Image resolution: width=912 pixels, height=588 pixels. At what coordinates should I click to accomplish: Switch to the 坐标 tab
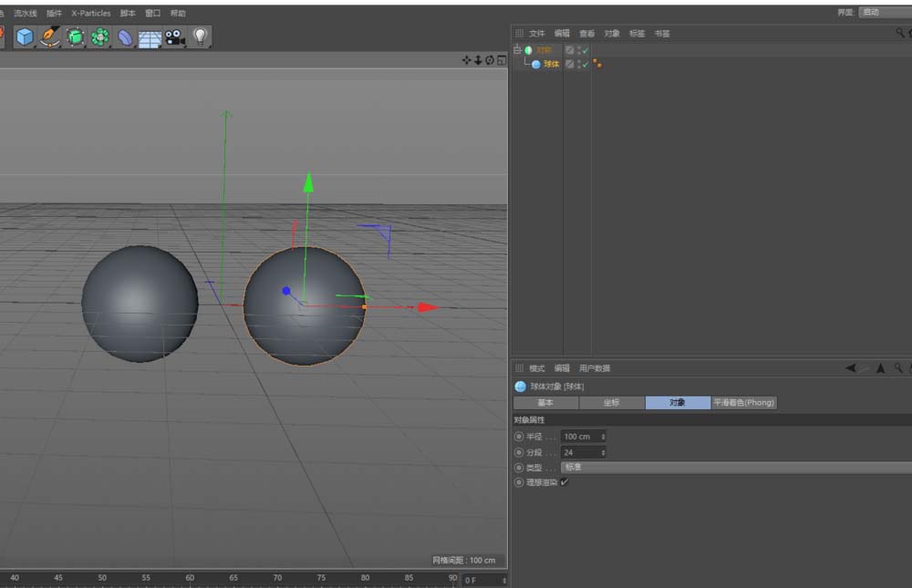pyautogui.click(x=609, y=402)
